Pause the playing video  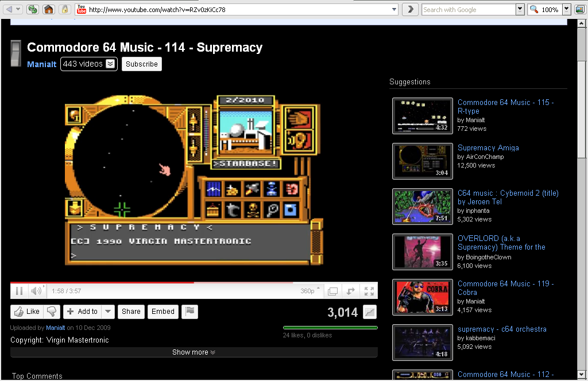(x=19, y=291)
